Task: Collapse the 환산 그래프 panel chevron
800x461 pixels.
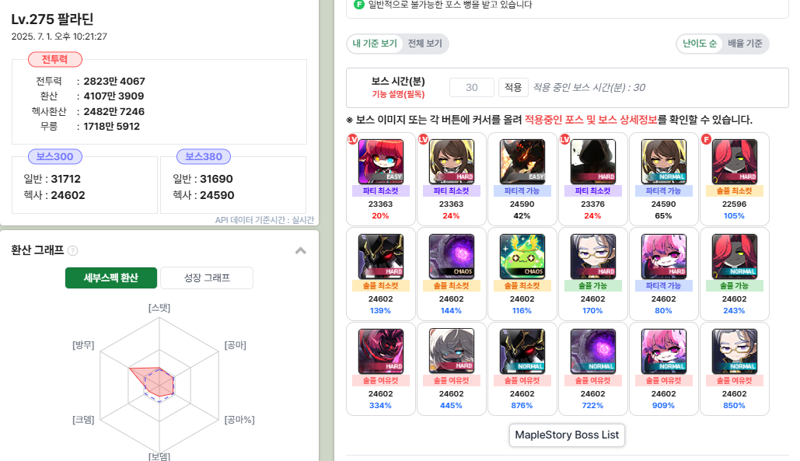Action: [301, 250]
